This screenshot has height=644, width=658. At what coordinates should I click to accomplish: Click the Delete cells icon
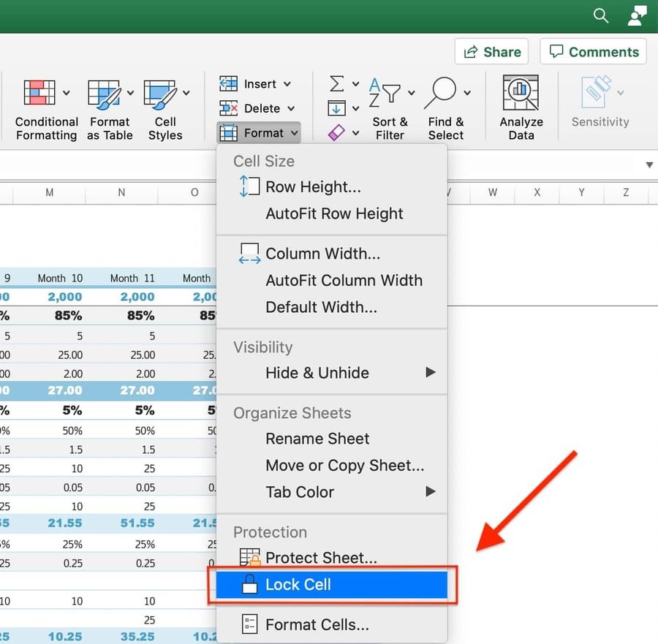228,108
